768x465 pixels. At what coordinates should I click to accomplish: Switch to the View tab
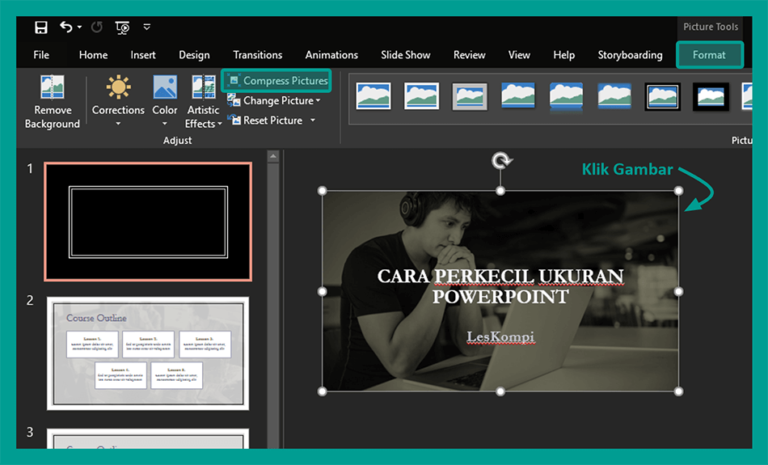519,55
